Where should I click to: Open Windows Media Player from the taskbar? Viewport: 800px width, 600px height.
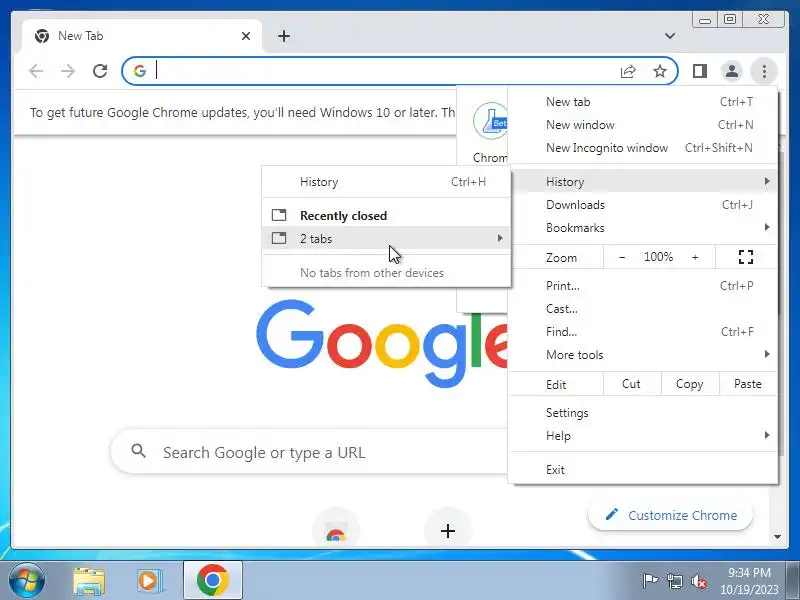coord(150,581)
